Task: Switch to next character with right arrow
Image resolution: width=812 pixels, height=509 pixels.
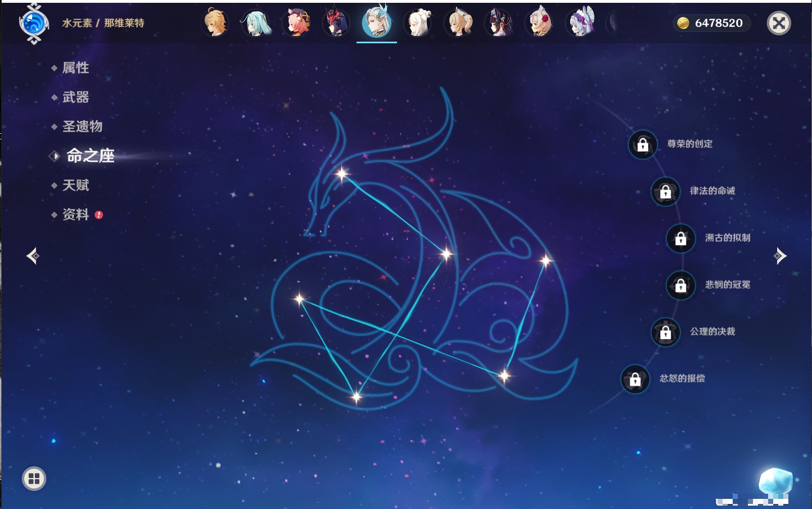Action: tap(780, 256)
